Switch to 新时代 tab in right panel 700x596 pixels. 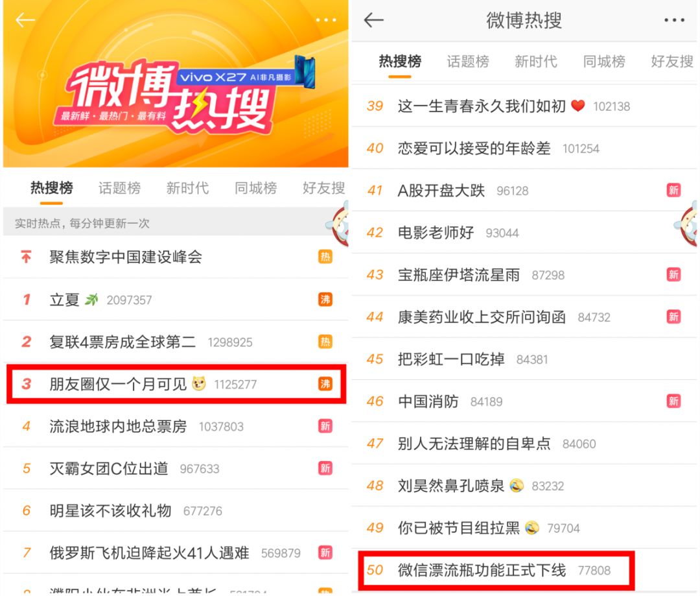tap(536, 61)
